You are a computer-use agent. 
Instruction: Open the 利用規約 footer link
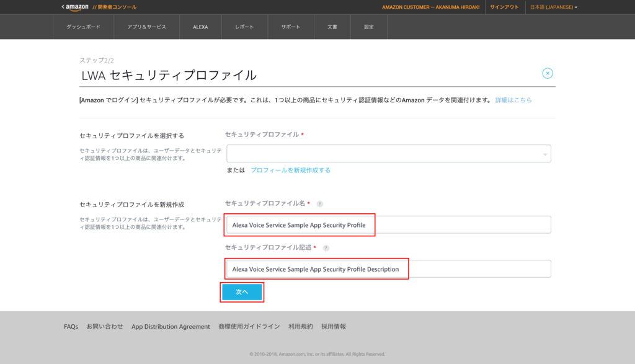coord(301,326)
